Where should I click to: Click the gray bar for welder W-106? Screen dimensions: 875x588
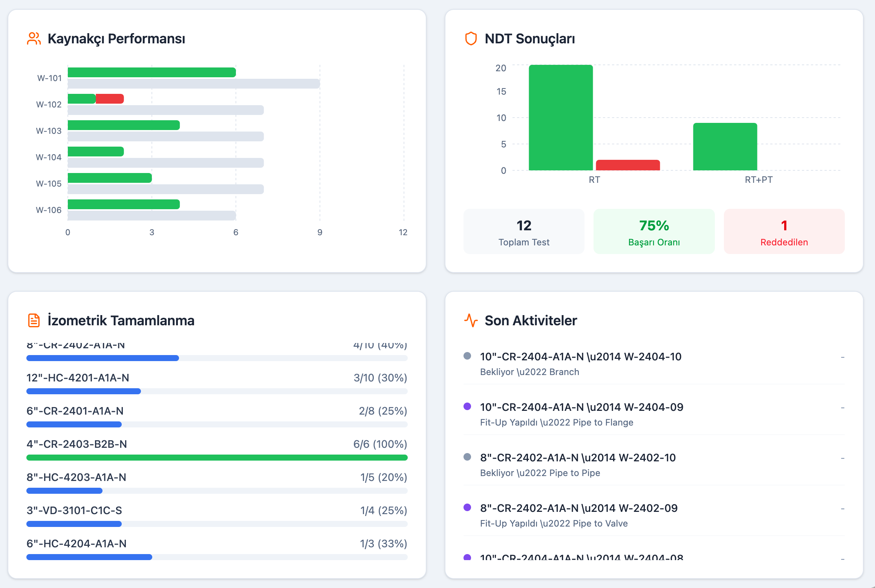pos(152,216)
